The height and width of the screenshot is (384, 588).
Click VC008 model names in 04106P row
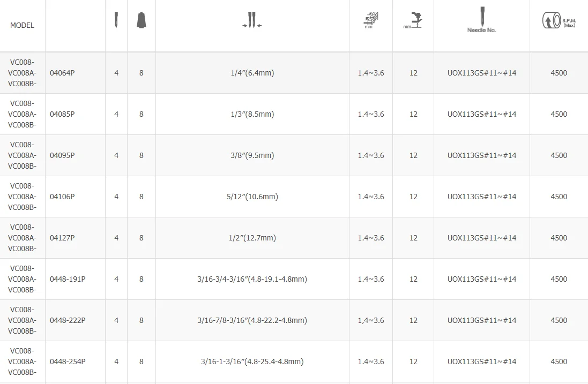pyautogui.click(x=22, y=197)
